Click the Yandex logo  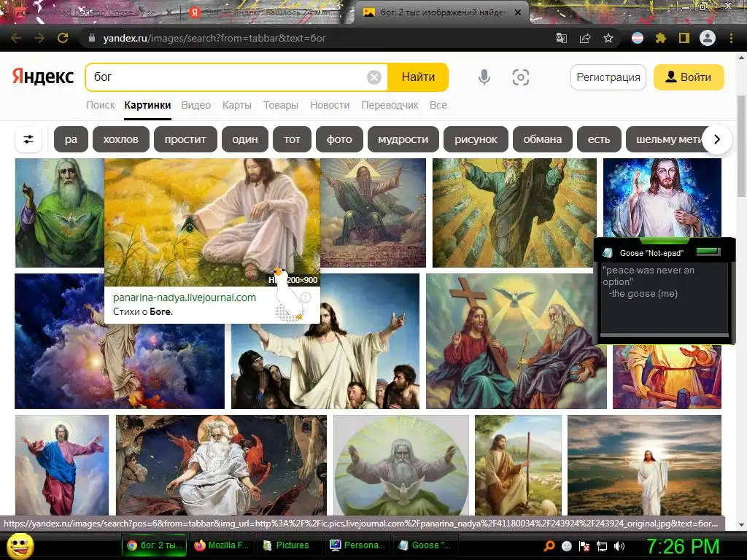point(43,76)
